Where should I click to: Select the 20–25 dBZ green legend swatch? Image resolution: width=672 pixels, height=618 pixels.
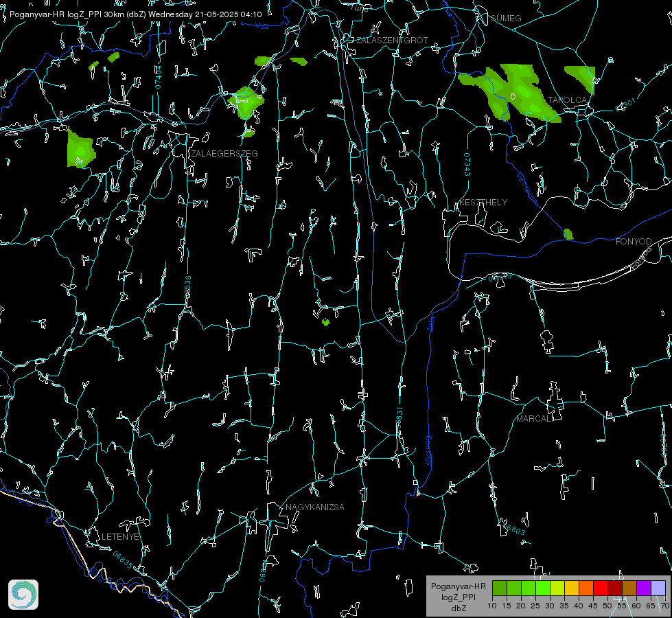point(529,588)
